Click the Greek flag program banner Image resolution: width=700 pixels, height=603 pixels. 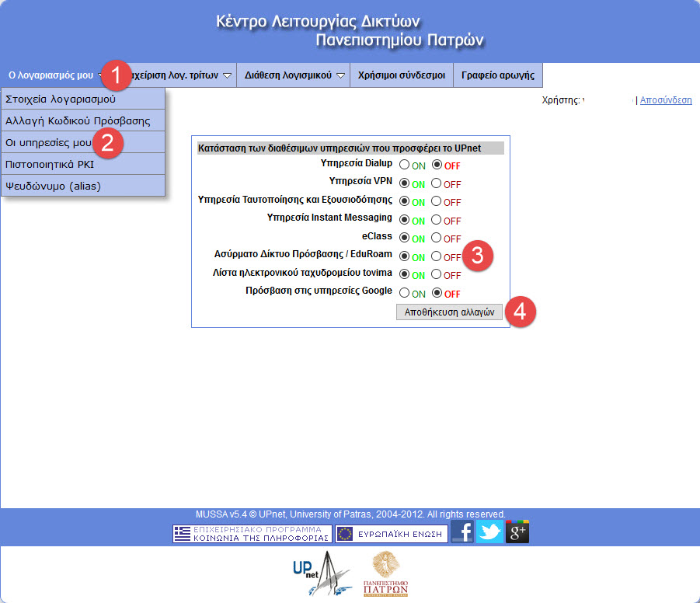click(252, 534)
